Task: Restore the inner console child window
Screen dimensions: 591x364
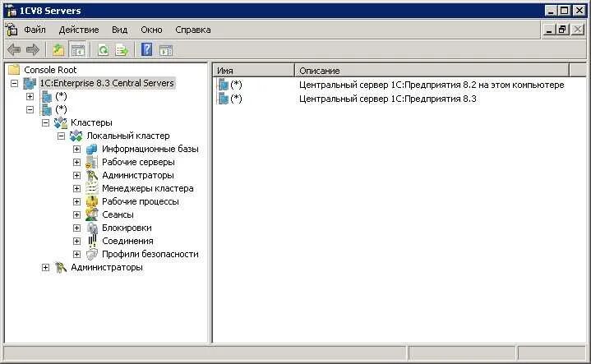Action: point(562,29)
